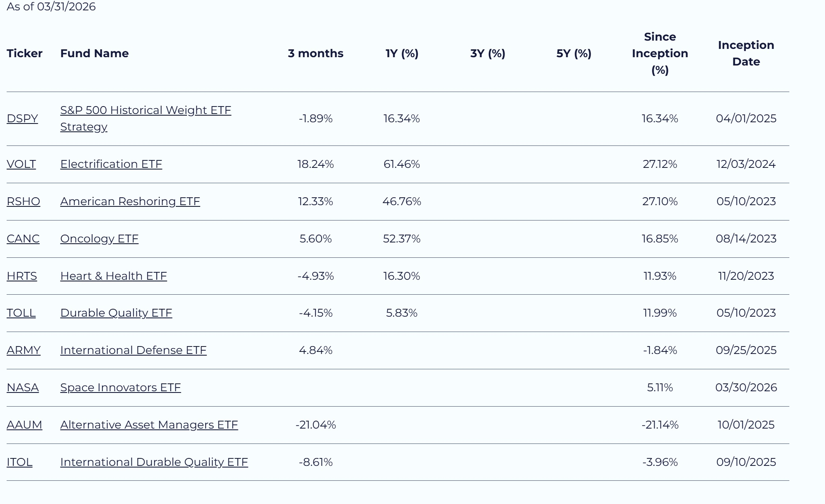Open Heart & Health ETF link

click(114, 276)
